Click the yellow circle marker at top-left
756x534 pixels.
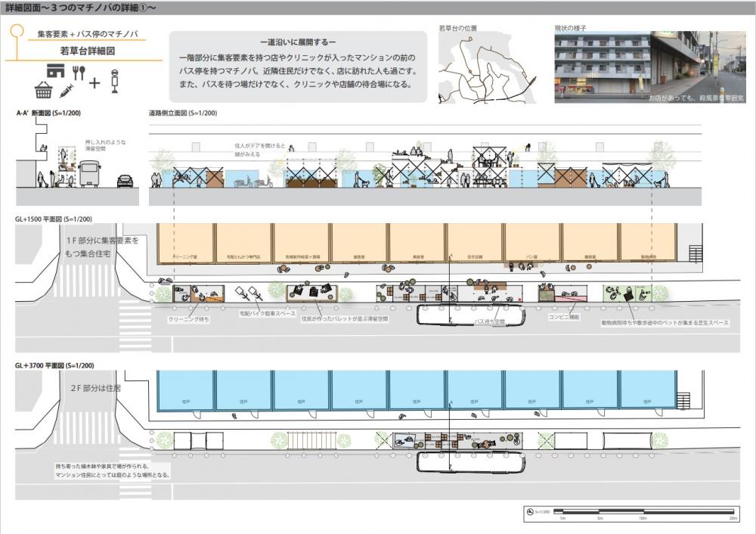click(16, 33)
